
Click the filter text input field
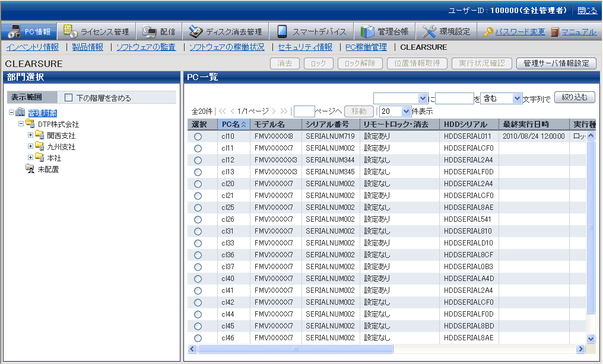[454, 98]
